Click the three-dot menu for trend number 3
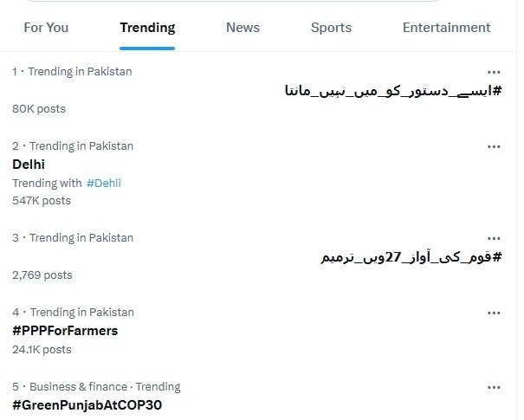The image size is (524, 420). 494,238
